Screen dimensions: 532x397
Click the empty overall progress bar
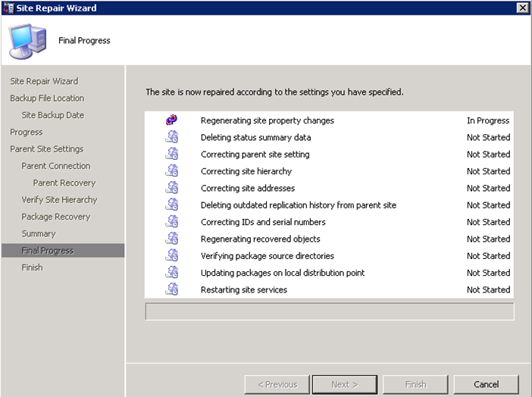[x=330, y=311]
